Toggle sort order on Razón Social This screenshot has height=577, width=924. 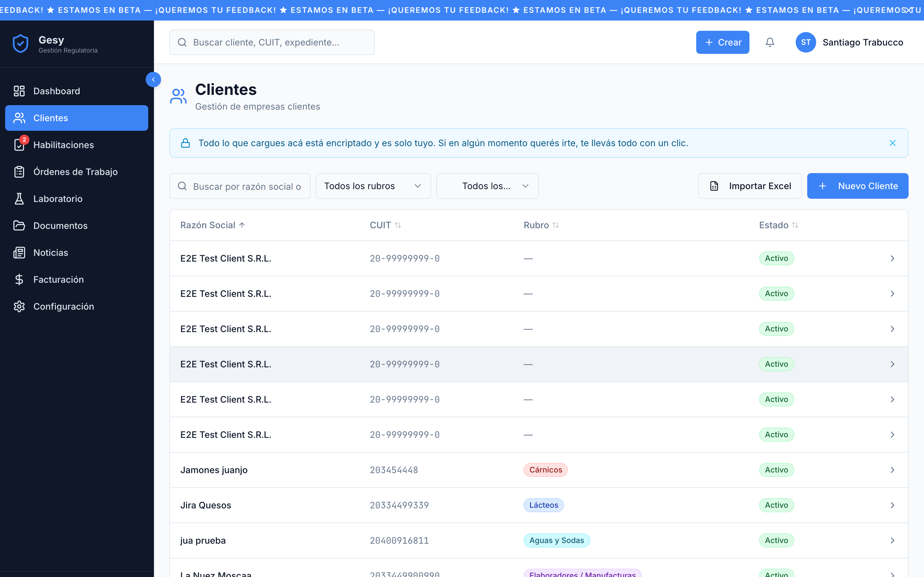[x=212, y=225]
